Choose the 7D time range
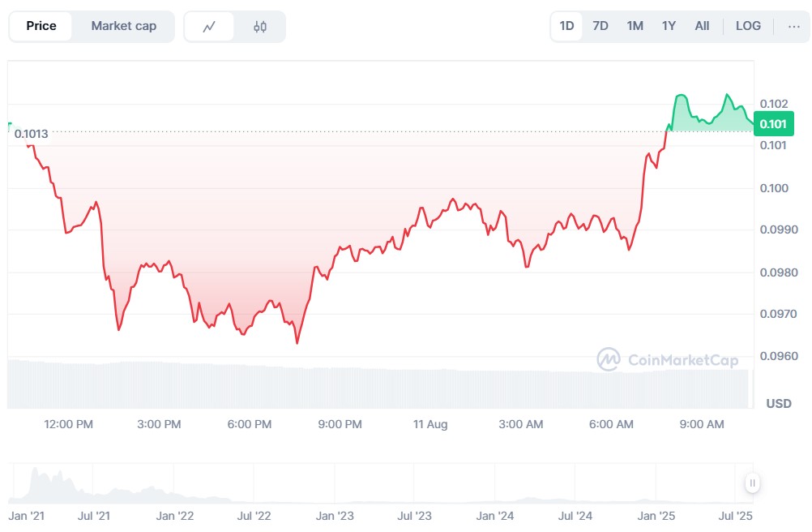This screenshot has width=812, height=532. click(x=600, y=26)
